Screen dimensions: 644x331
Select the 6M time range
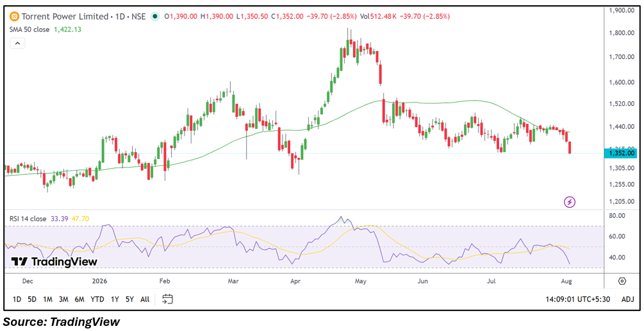79,300
